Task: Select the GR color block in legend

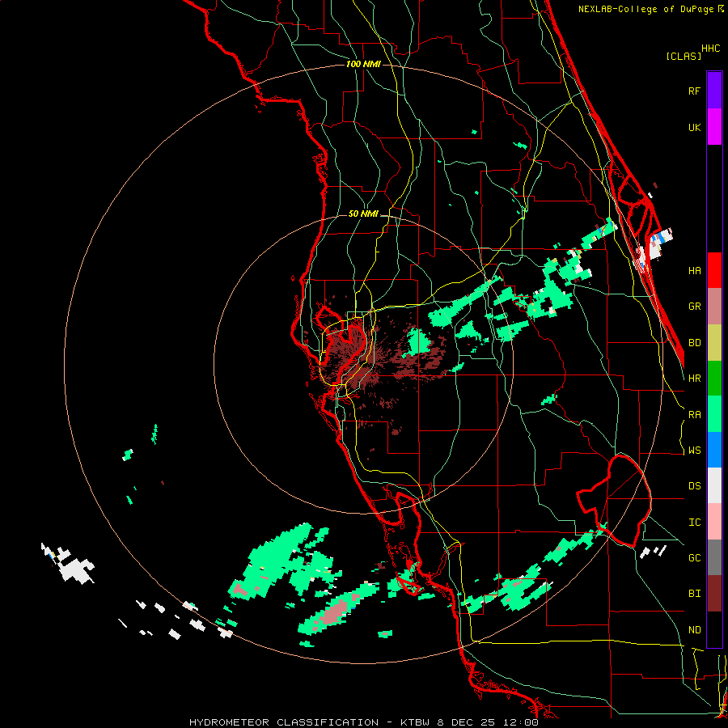Action: pos(714,307)
